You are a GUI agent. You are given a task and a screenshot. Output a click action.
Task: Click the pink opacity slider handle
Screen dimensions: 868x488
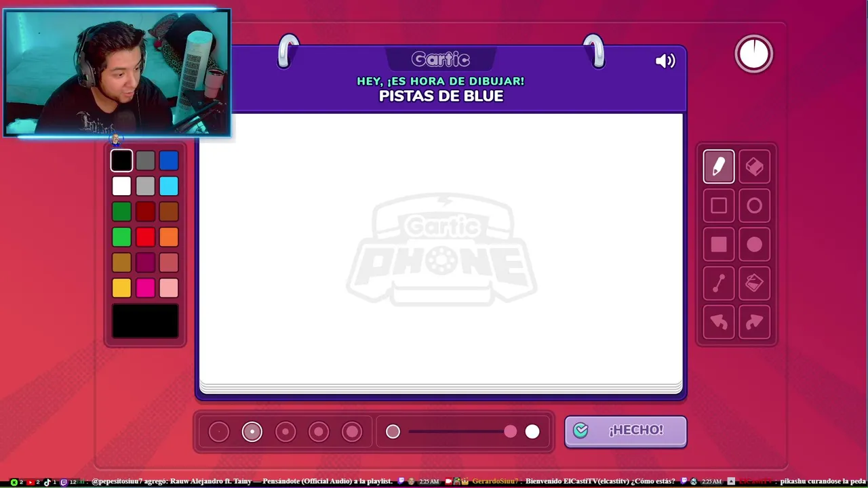point(510,431)
